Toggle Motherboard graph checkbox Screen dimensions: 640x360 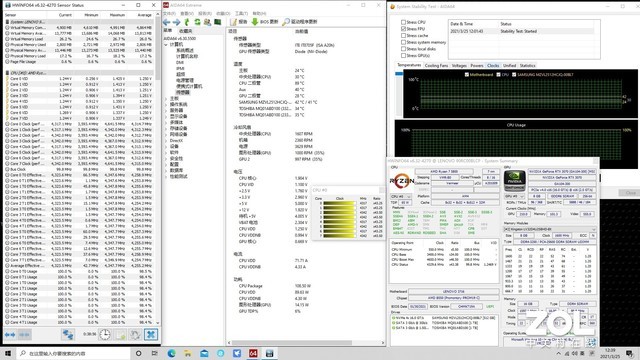(x=467, y=75)
